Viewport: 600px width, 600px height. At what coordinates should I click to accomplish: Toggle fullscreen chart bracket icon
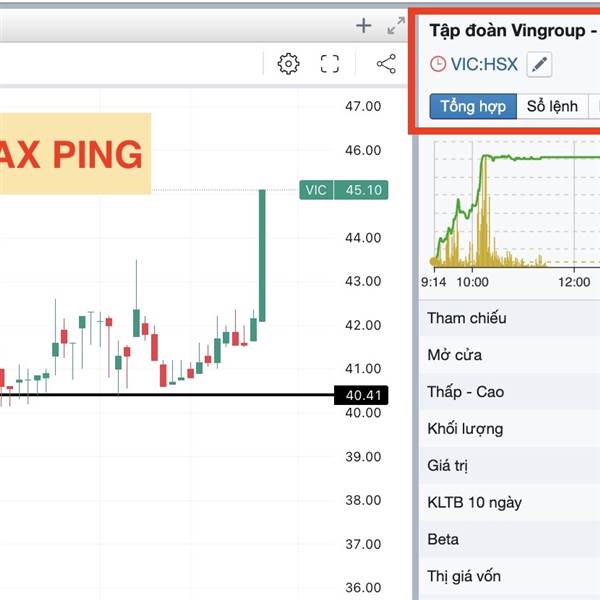click(x=329, y=64)
